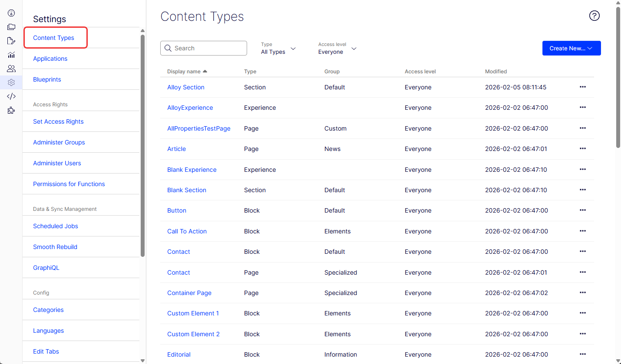Open the code brackets icon in sidebar
This screenshot has width=621, height=364.
coord(11,96)
